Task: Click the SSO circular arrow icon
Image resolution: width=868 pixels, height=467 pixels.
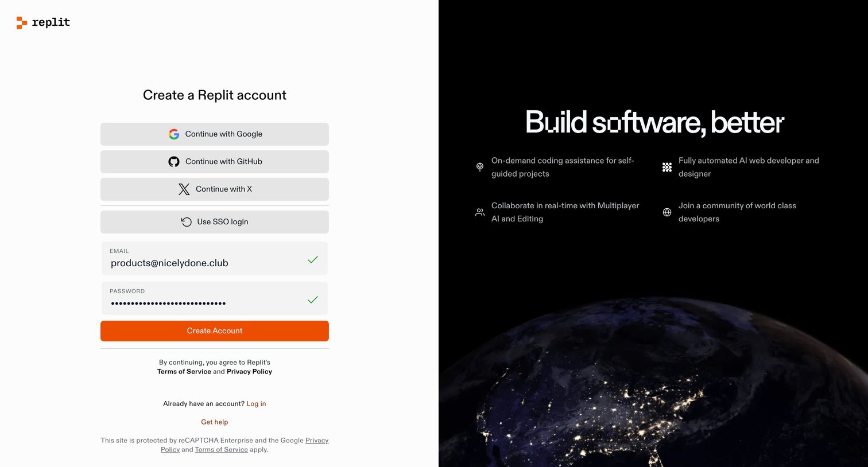Action: pyautogui.click(x=187, y=222)
